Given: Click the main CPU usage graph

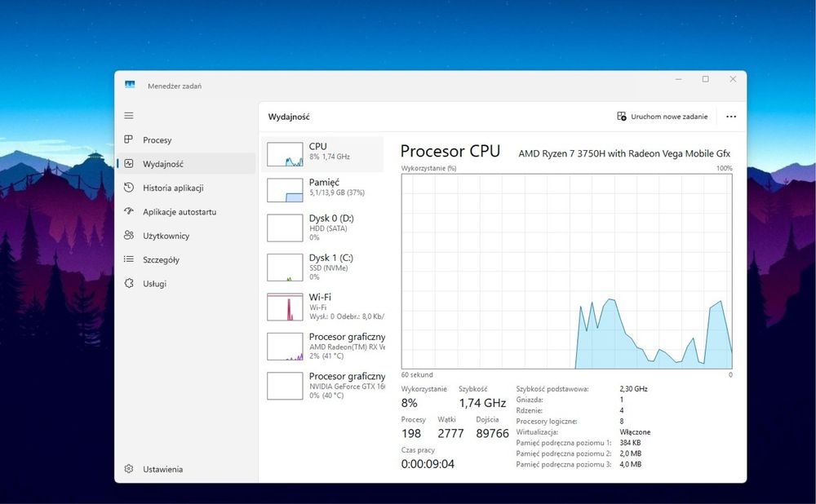Looking at the screenshot, I should 567,272.
